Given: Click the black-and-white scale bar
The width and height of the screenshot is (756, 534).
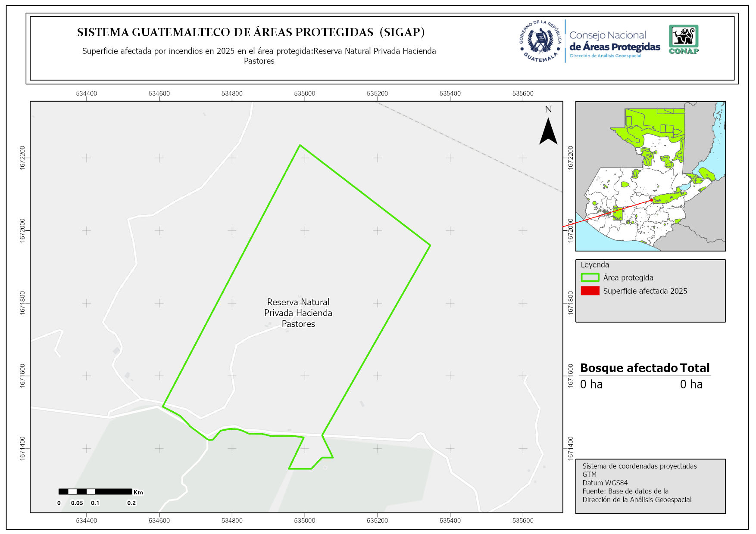Looking at the screenshot, I should [95, 491].
